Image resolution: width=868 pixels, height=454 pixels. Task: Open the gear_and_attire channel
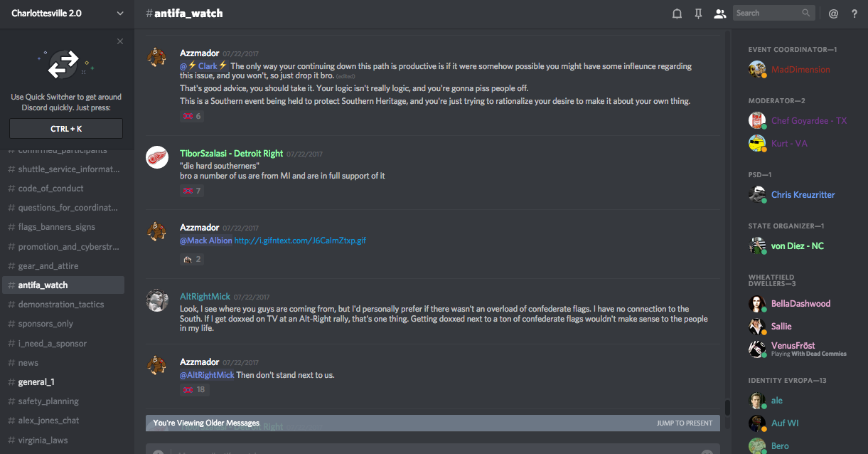pos(48,266)
